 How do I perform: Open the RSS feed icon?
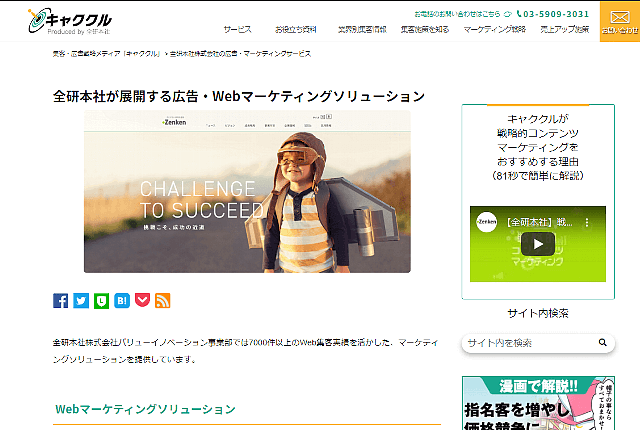click(x=163, y=300)
